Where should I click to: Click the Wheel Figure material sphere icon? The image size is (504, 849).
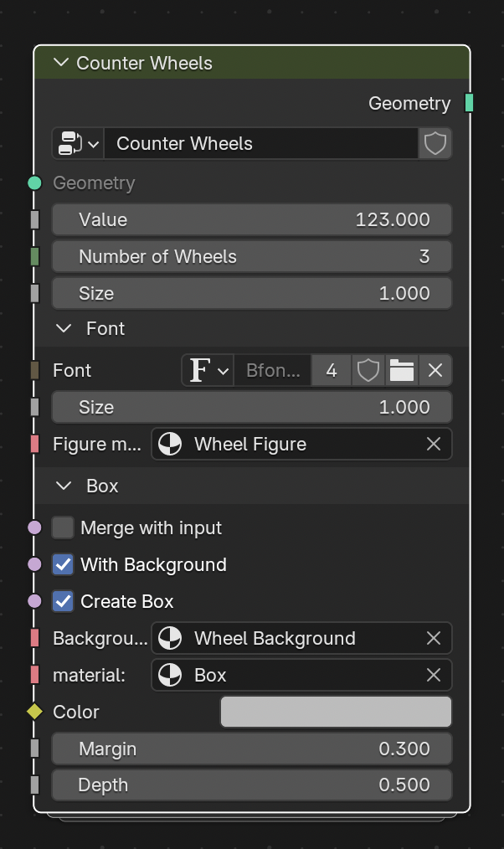[x=170, y=444]
